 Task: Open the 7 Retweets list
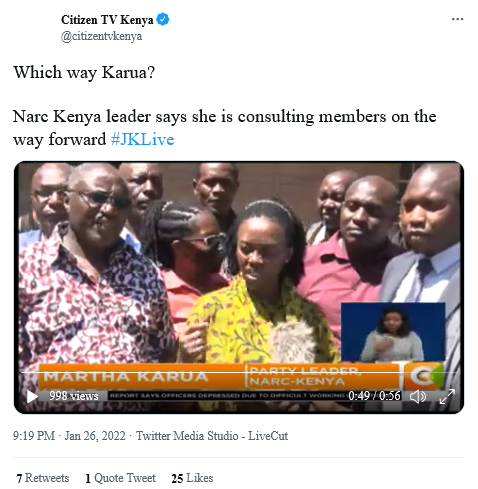point(43,478)
